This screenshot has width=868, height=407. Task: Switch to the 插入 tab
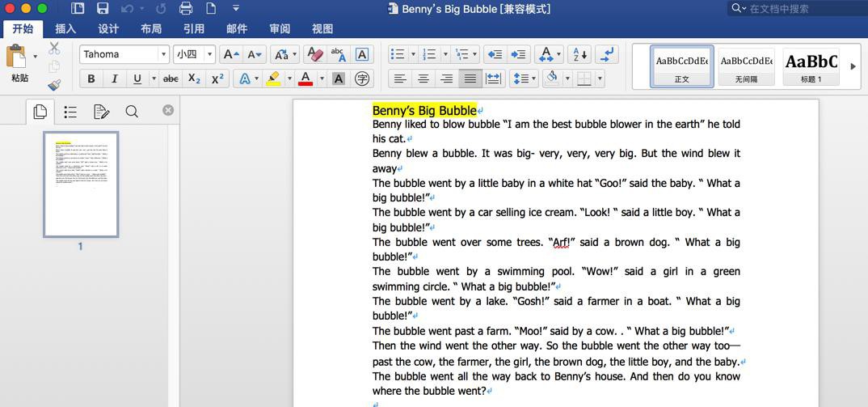pos(65,29)
